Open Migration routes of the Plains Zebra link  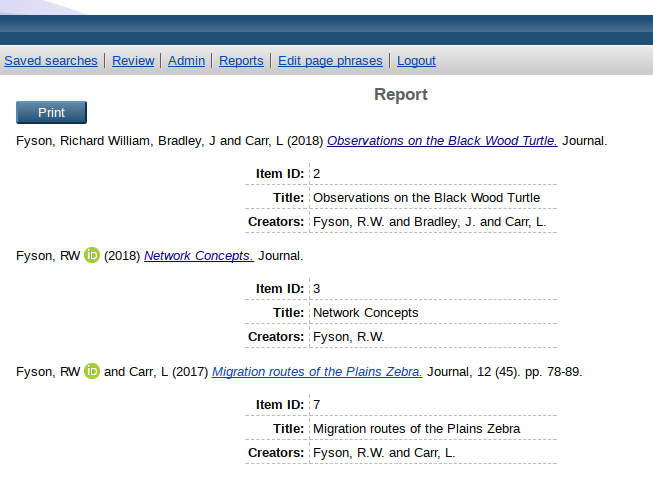317,372
